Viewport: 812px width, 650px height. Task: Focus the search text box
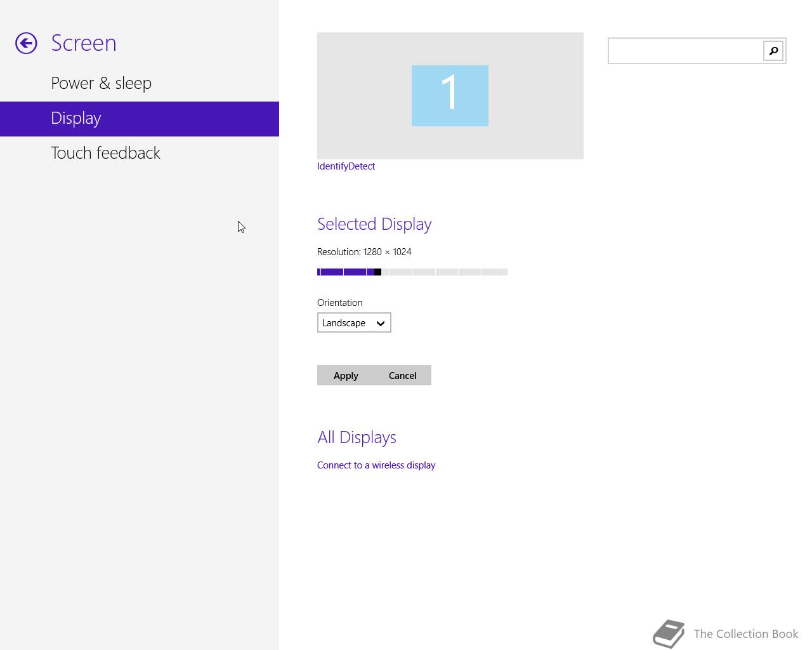coord(686,51)
